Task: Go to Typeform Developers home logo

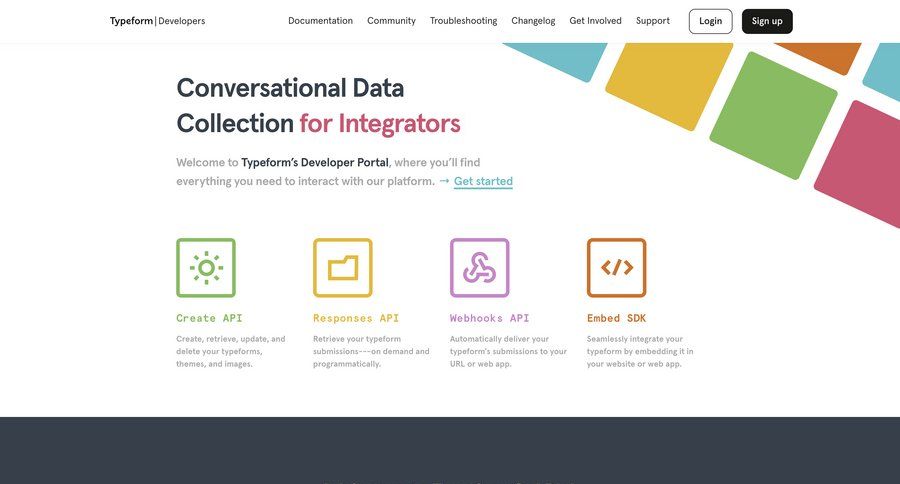Action: click(x=157, y=21)
